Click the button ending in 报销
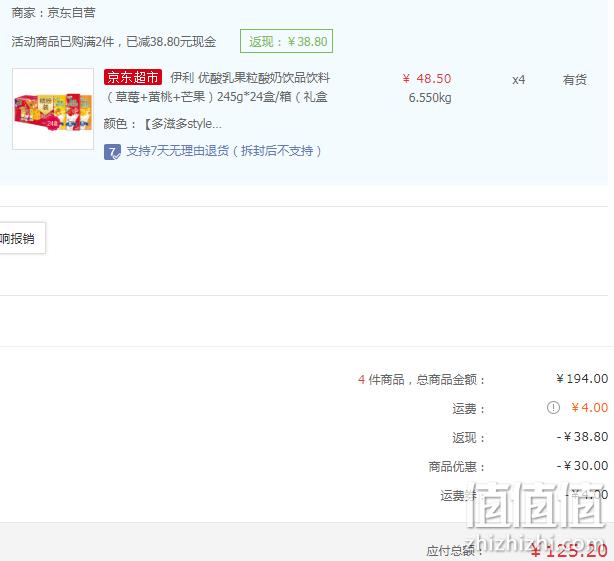 pos(22,238)
